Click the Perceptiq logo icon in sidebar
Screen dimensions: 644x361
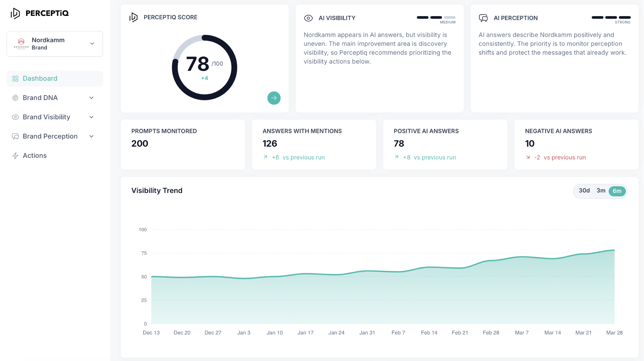click(x=15, y=13)
